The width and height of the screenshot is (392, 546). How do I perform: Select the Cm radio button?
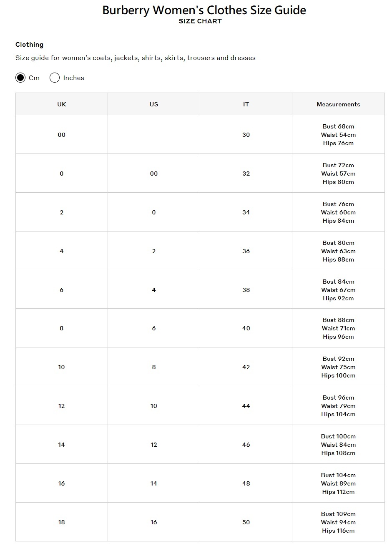tap(20, 78)
